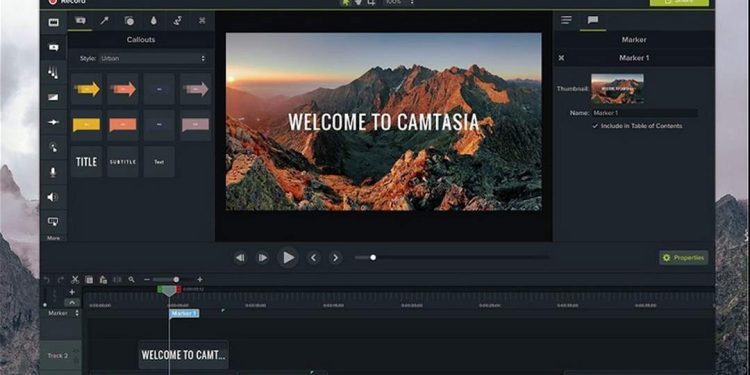Select Marker 1 on the timeline

[184, 314]
